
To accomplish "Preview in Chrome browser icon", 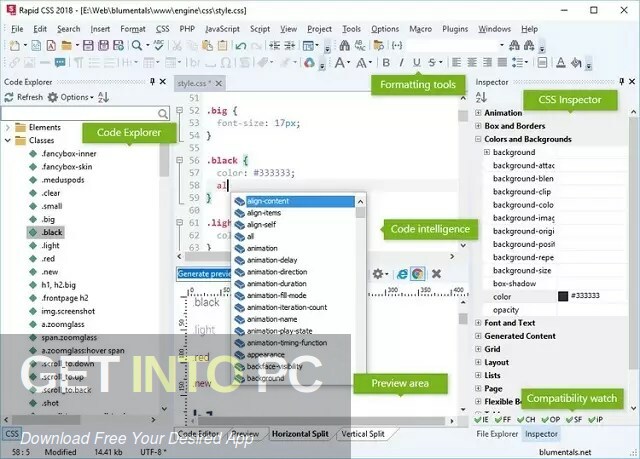I will [418, 274].
